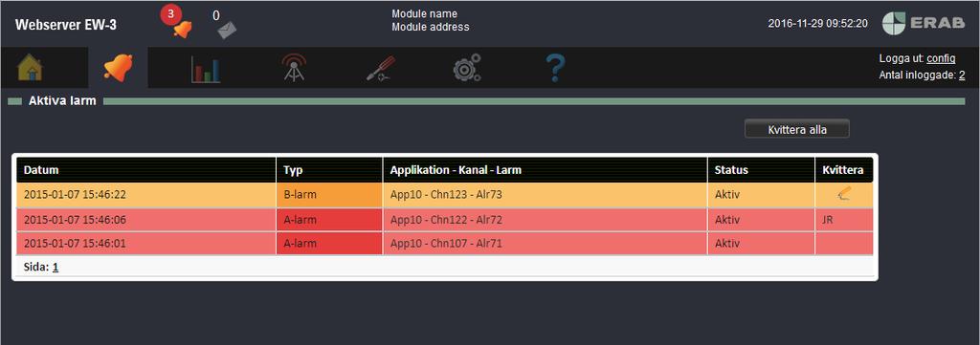Open the radio antenna communication page
This screenshot has height=345, width=980.
pyautogui.click(x=294, y=68)
